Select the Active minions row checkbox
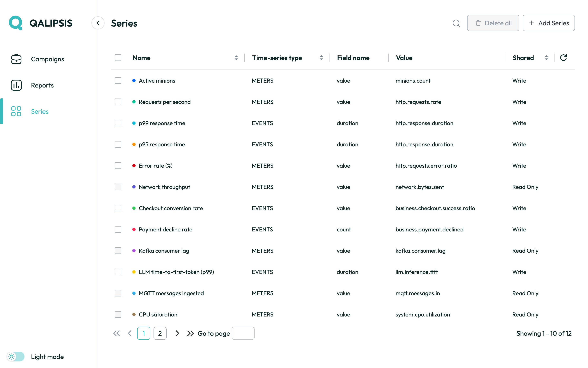Viewport: 588px width, 368px height. [x=118, y=81]
